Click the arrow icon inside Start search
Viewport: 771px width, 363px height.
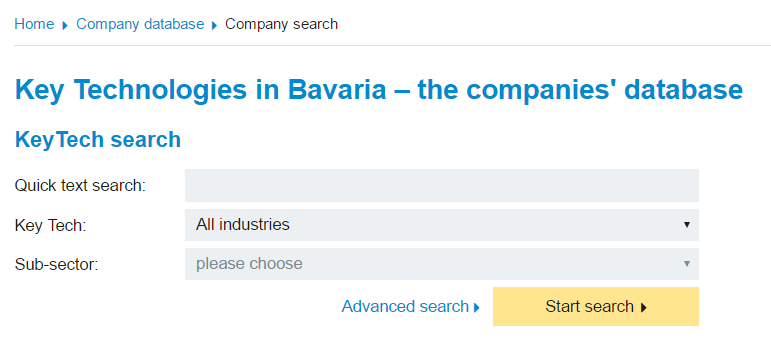pos(644,308)
